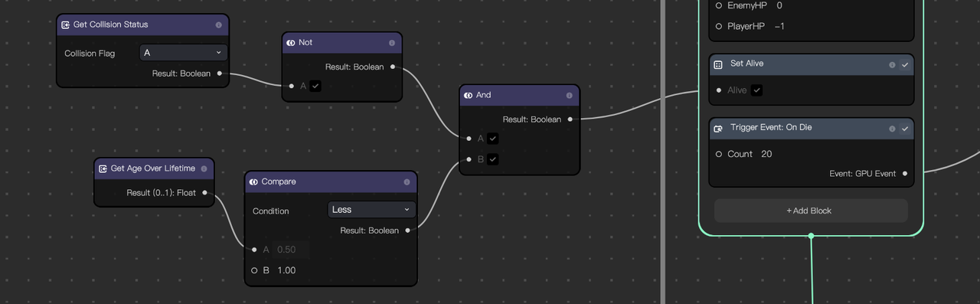This screenshot has width=980, height=304.
Task: Click the PlayerHP input port
Action: [718, 26]
